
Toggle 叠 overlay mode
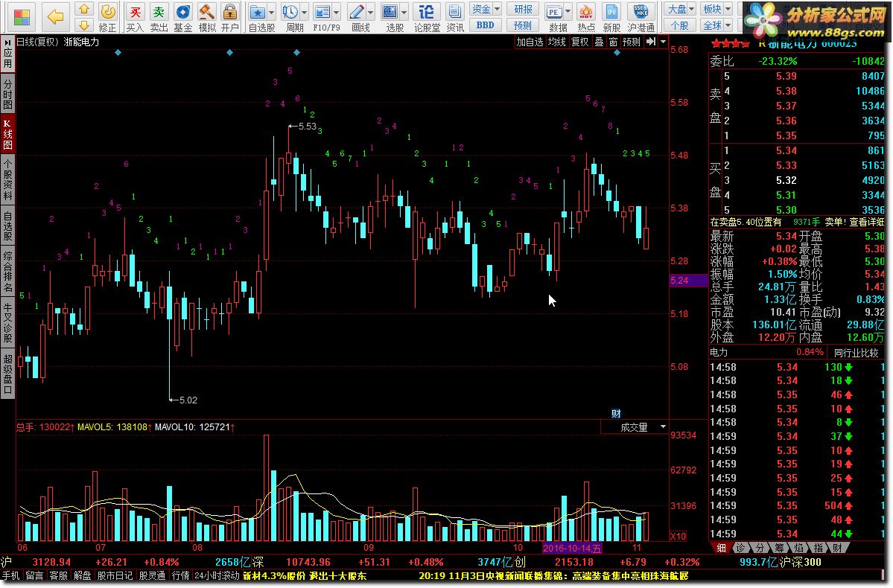pos(599,42)
